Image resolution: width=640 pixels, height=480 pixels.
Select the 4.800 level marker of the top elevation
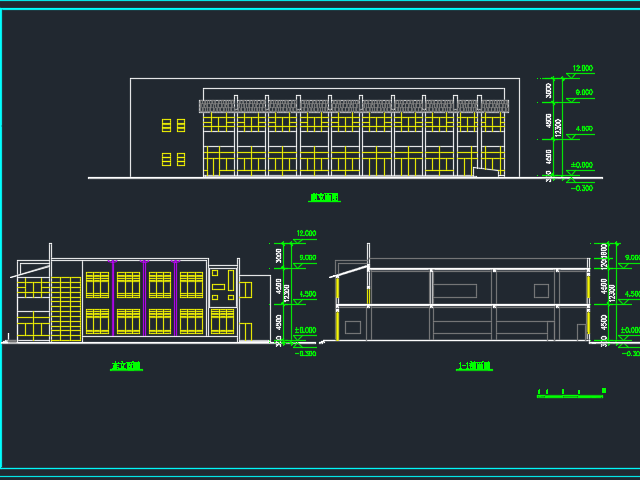pos(583,129)
